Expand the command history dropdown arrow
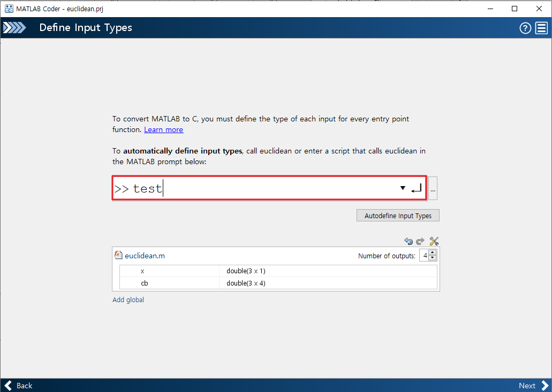 tap(403, 188)
